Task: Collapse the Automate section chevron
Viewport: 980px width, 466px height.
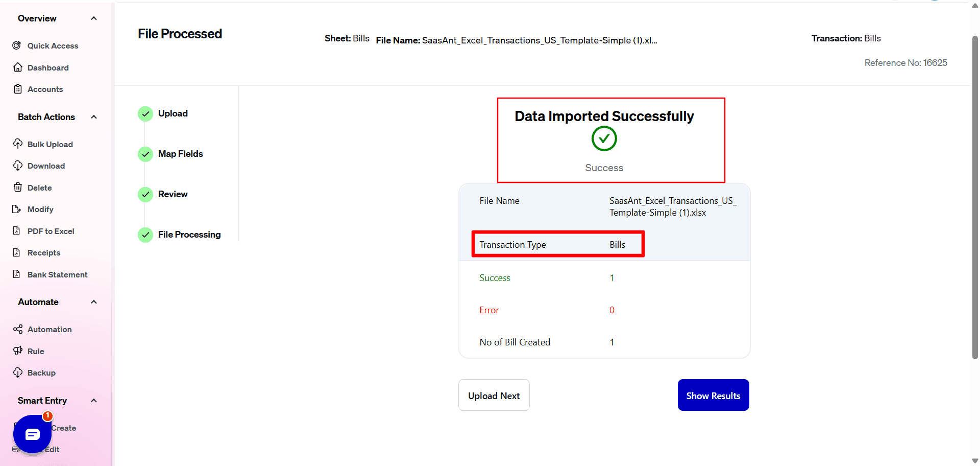Action: (94, 302)
